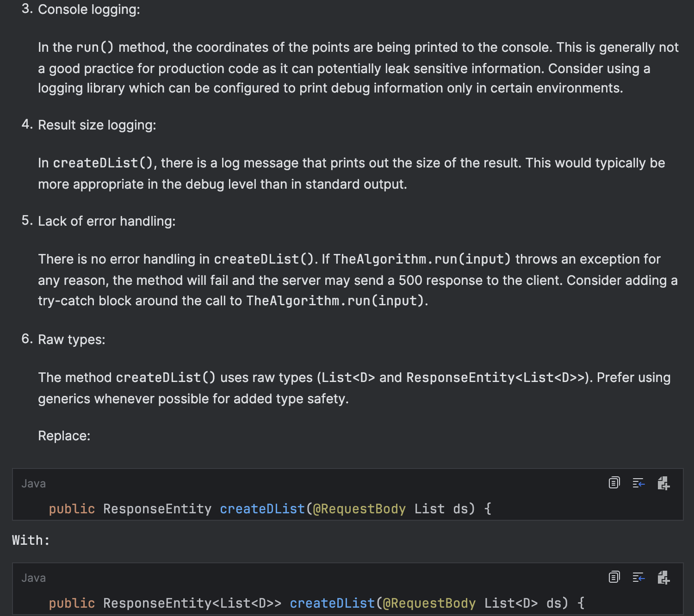694x616 pixels.
Task: Insert the second Java snippet at the caret
Action: pyautogui.click(x=638, y=578)
